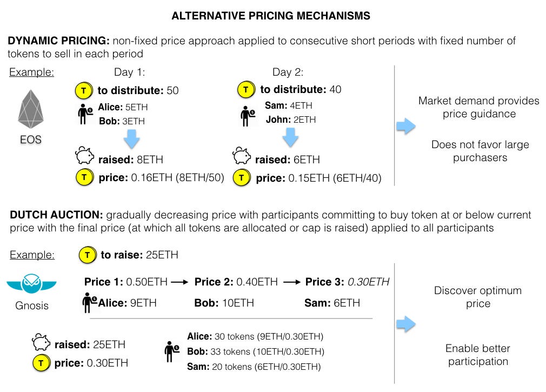The height and width of the screenshot is (392, 546).
Task: Click the blue right arrow toward 'Market demand'
Action: click(x=406, y=127)
